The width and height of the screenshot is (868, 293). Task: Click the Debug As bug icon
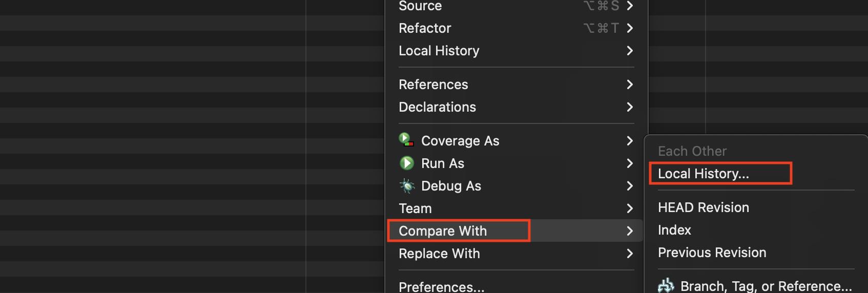(407, 186)
